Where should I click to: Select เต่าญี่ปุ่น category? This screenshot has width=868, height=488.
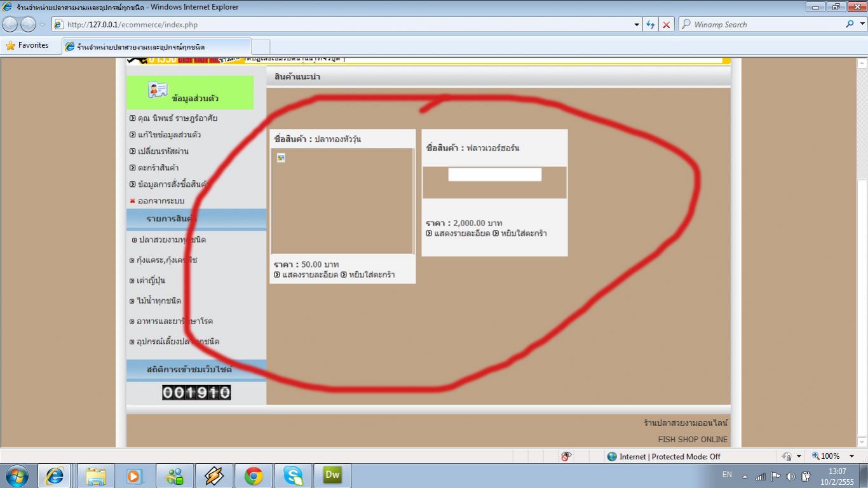point(151,280)
